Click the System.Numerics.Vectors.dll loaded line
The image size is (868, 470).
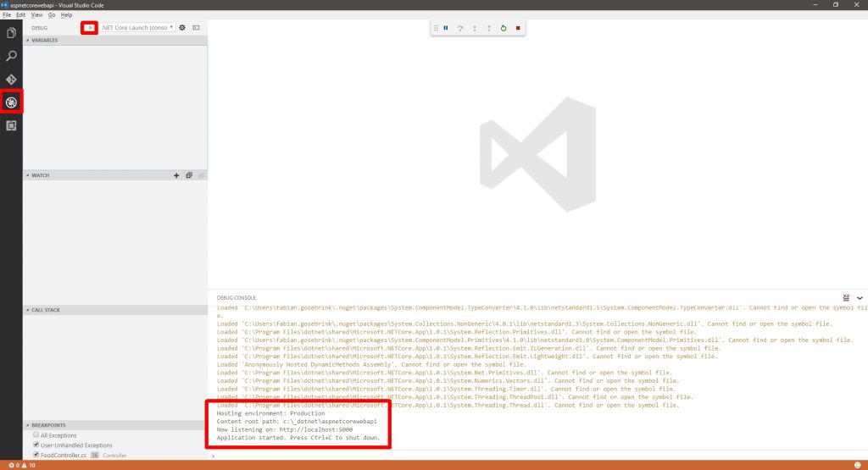click(x=448, y=380)
